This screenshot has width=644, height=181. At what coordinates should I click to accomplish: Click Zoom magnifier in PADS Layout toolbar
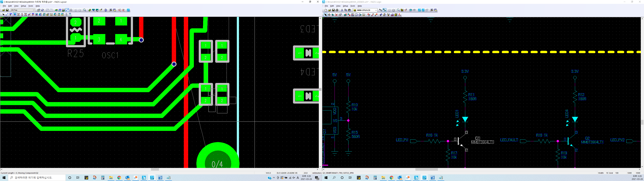click(x=85, y=10)
